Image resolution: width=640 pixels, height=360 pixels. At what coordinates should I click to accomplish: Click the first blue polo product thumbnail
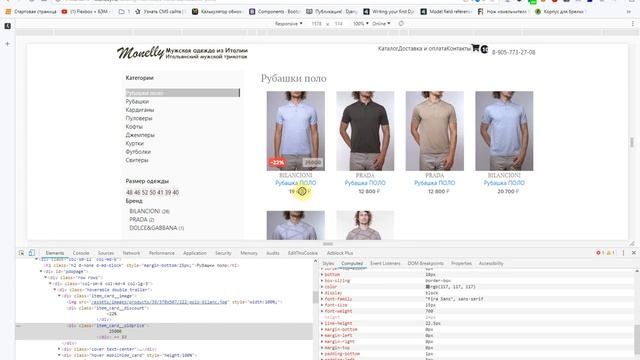pos(296,131)
